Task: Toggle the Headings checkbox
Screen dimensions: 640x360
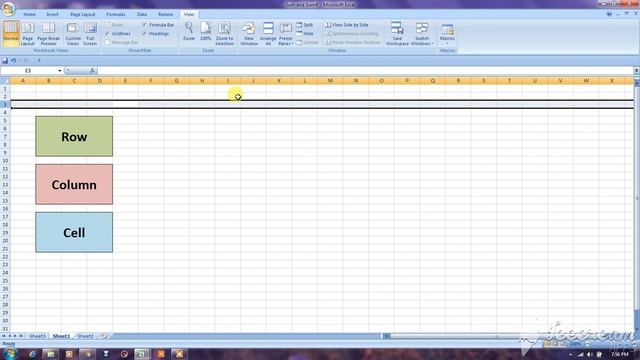Action: coord(144,33)
